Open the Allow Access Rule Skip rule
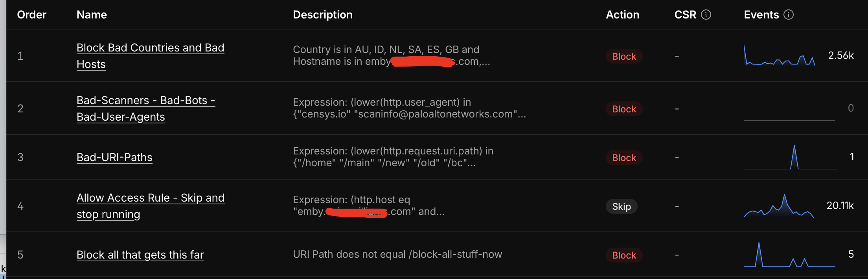Image resolution: width=868 pixels, height=279 pixels. (151, 206)
